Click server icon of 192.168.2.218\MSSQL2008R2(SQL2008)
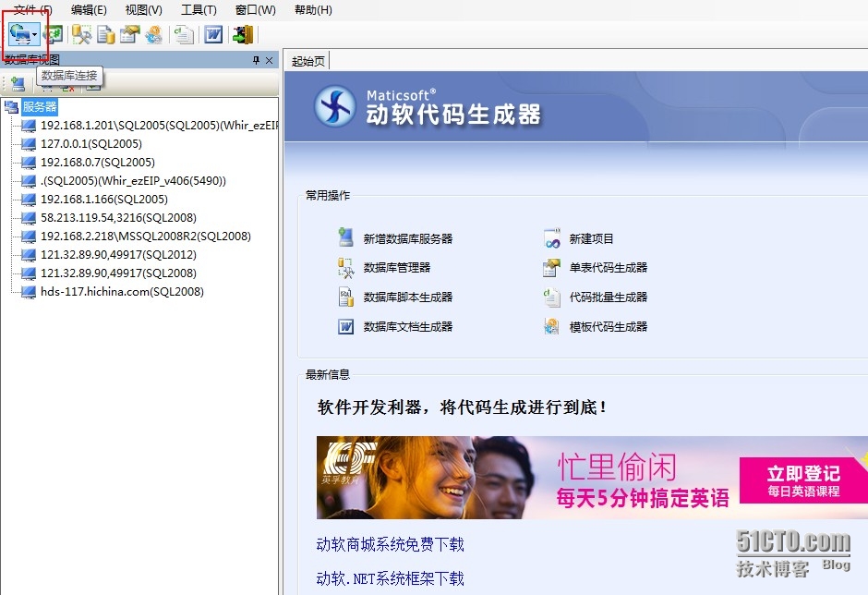Image resolution: width=868 pixels, height=595 pixels. [29, 236]
